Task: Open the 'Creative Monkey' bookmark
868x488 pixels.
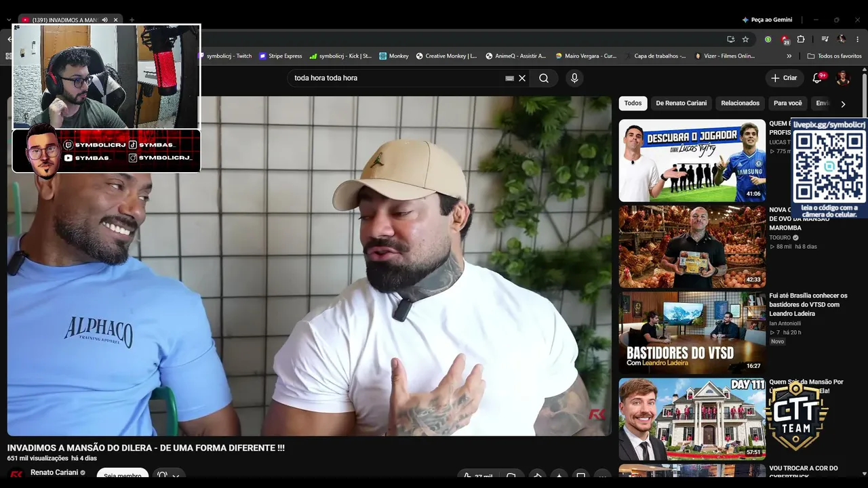Action: (x=446, y=56)
